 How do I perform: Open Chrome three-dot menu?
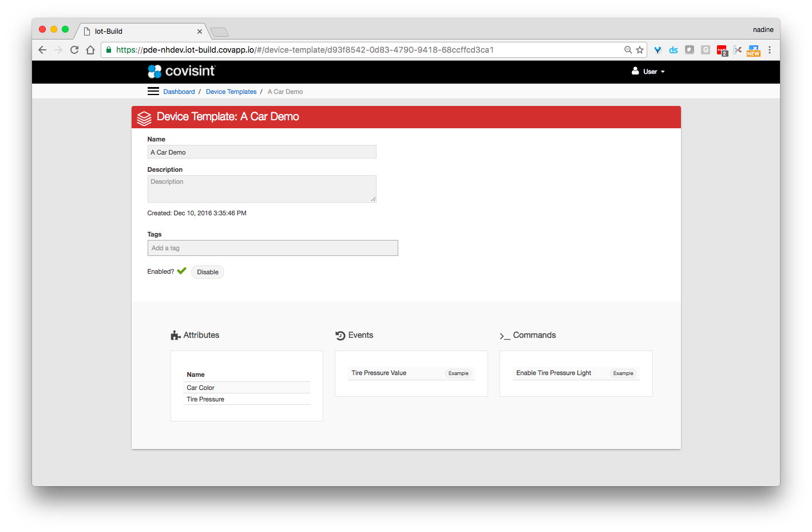tap(770, 50)
